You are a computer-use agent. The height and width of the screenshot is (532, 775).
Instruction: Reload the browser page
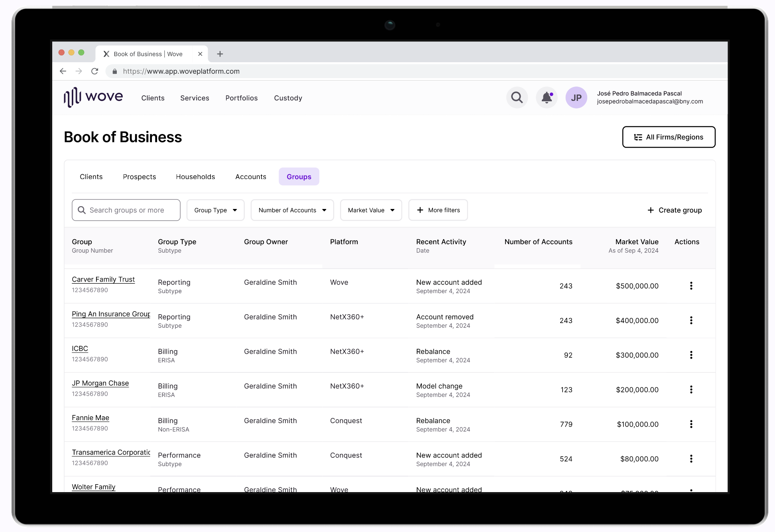pos(94,71)
